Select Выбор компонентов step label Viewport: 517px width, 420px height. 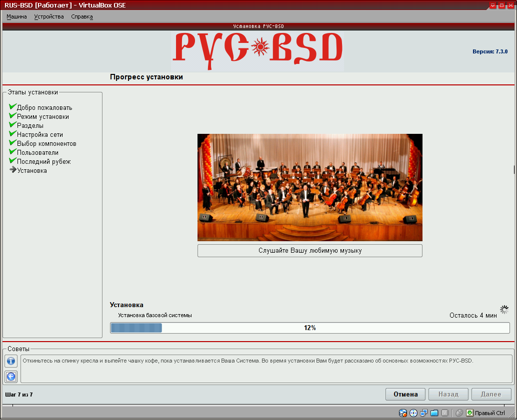click(x=46, y=144)
